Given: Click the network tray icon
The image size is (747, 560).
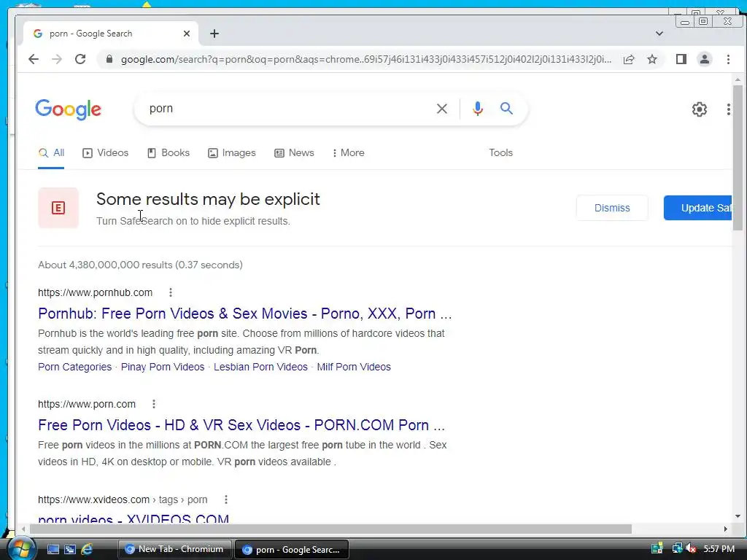Looking at the screenshot, I should click(x=676, y=549).
